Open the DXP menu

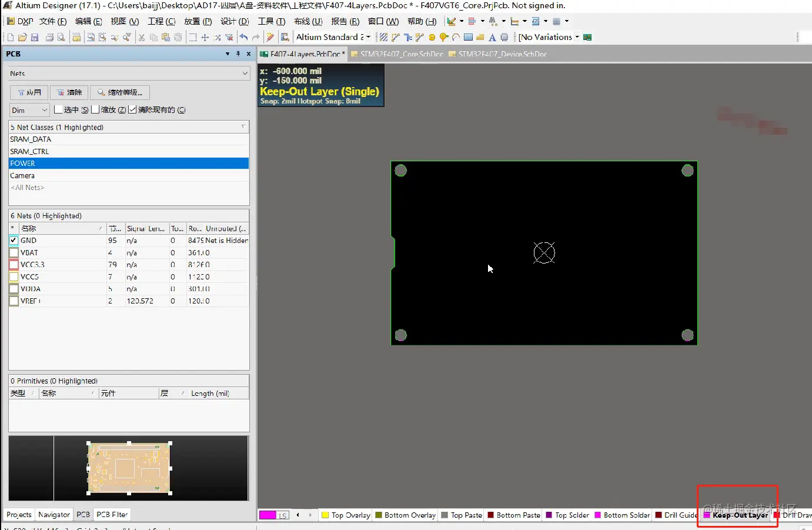[x=20, y=21]
